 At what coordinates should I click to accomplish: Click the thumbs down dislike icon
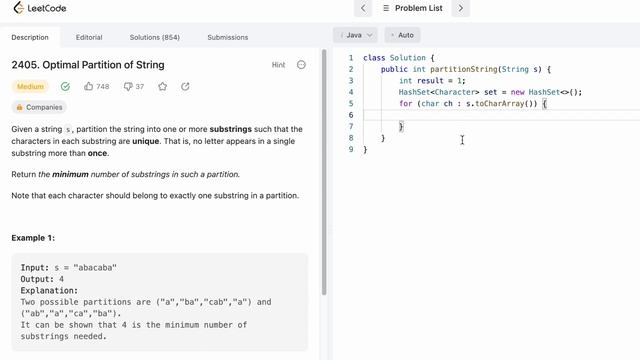pyautogui.click(x=128, y=87)
